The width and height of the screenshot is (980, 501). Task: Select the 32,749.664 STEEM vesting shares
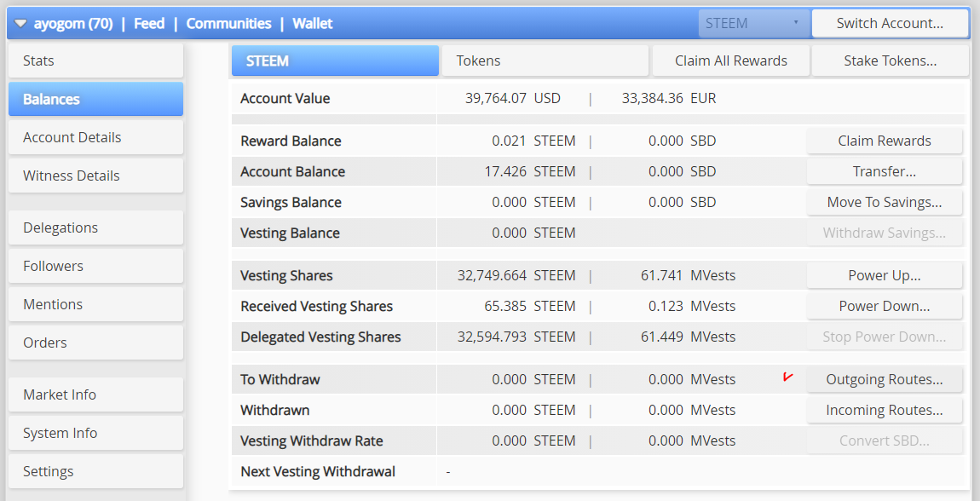pyautogui.click(x=516, y=275)
